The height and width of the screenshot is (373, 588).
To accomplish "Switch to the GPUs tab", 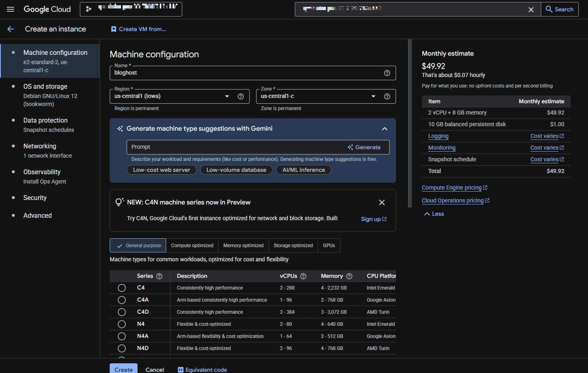I will [329, 246].
